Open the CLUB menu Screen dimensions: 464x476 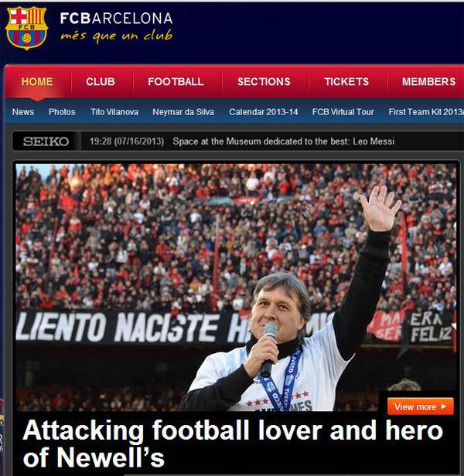pyautogui.click(x=101, y=81)
